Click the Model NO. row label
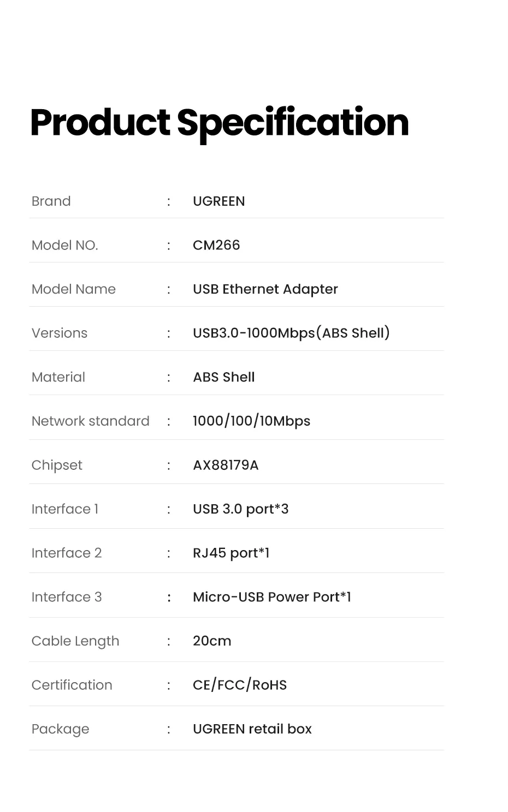Image resolution: width=508 pixels, height=812 pixels. 64,245
